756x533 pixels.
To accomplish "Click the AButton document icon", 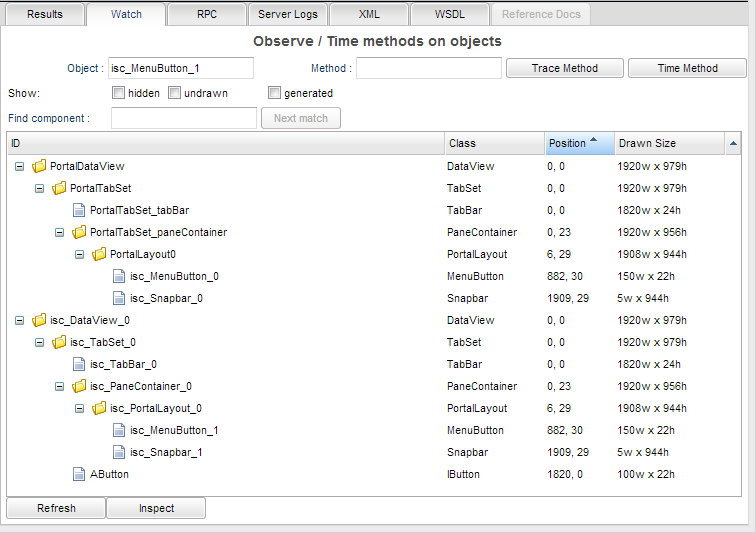I will (79, 474).
